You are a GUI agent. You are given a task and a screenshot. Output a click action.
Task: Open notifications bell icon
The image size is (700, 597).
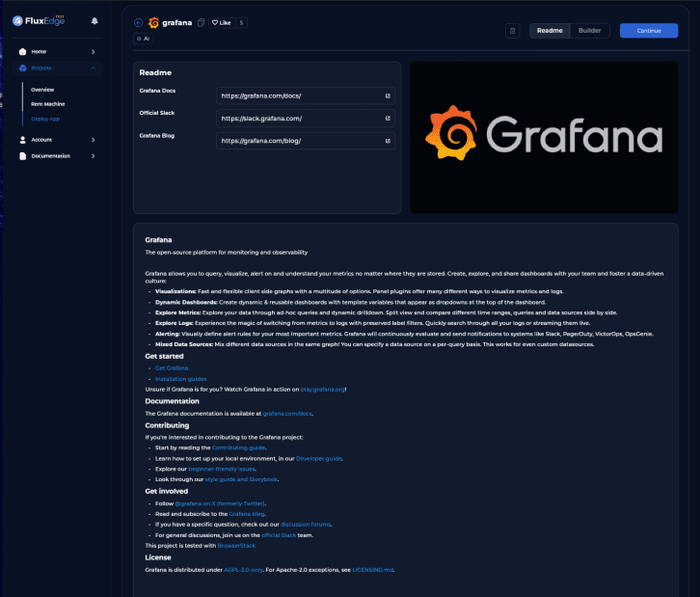click(x=94, y=21)
